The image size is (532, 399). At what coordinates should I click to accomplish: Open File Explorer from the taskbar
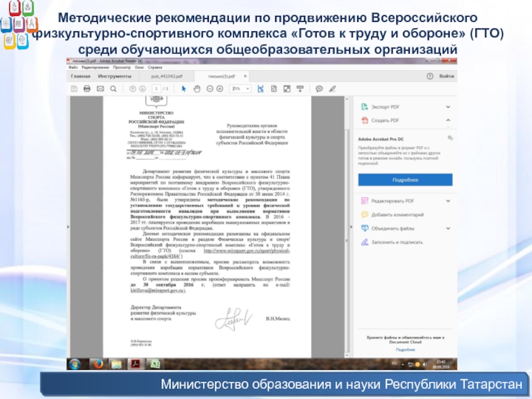point(116,364)
